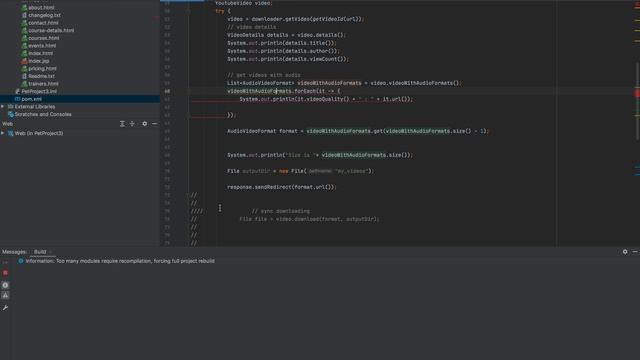
Task: Toggle information messages filter in Build panel
Action: coord(5,285)
